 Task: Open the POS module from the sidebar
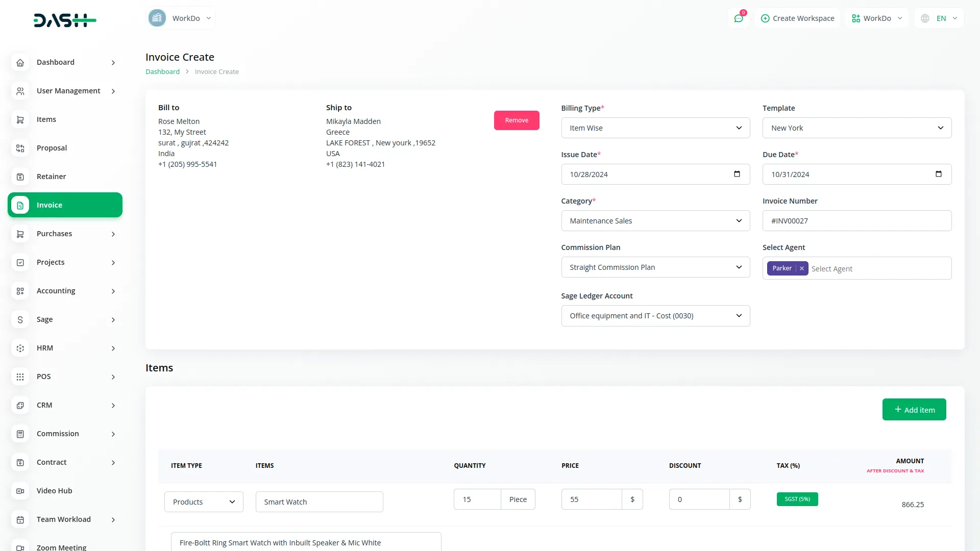(43, 377)
